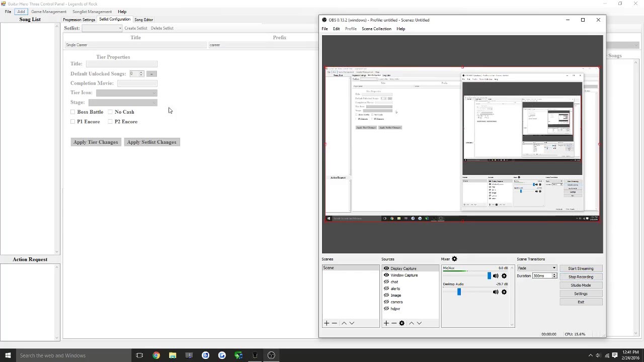644x362 pixels.
Task: Enable the P2 Encore checkbox
Action: (111, 122)
